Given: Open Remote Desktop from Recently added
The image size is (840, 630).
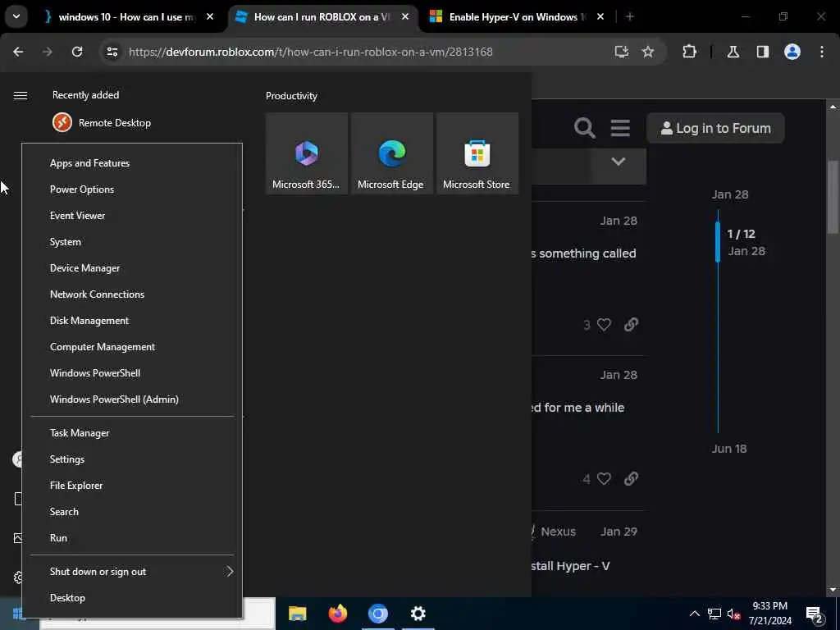Looking at the screenshot, I should tap(102, 123).
